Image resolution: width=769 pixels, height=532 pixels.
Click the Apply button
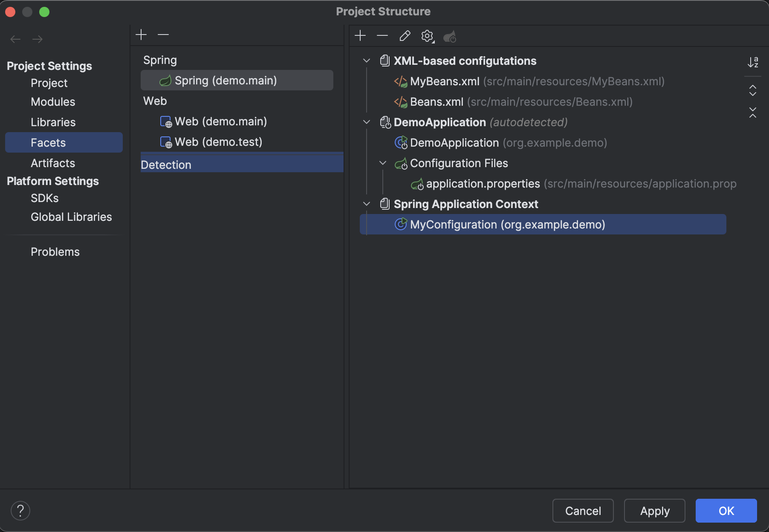[654, 511]
